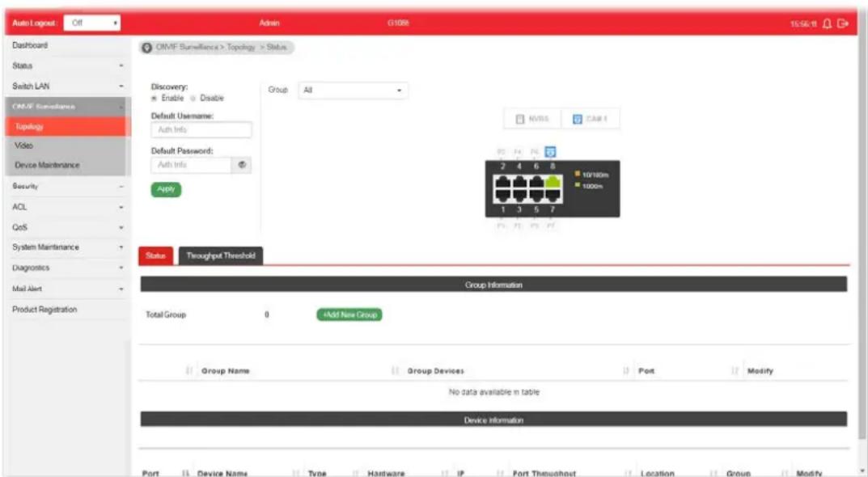Viewport: 868px width, 477px height.
Task: Click switch port 3 jack
Action: (519, 195)
